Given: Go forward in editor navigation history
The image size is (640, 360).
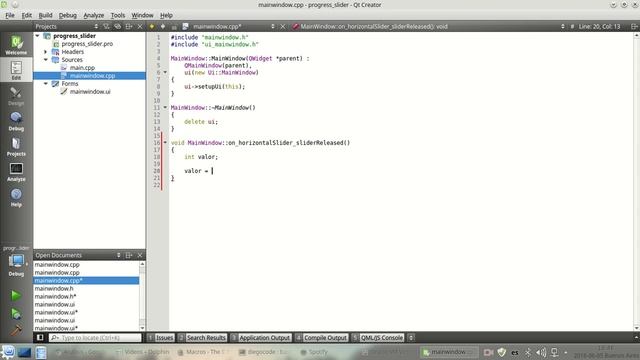Looking at the screenshot, I should 163,26.
